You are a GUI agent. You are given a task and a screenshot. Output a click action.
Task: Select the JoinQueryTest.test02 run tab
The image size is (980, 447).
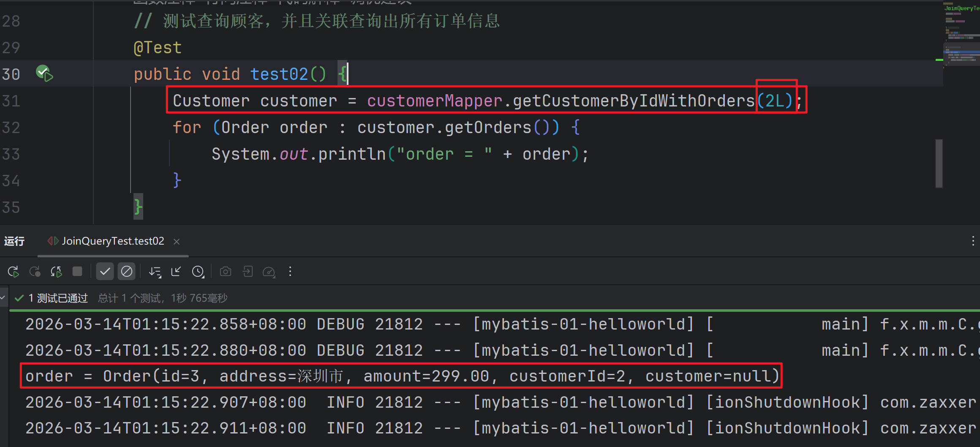[112, 241]
